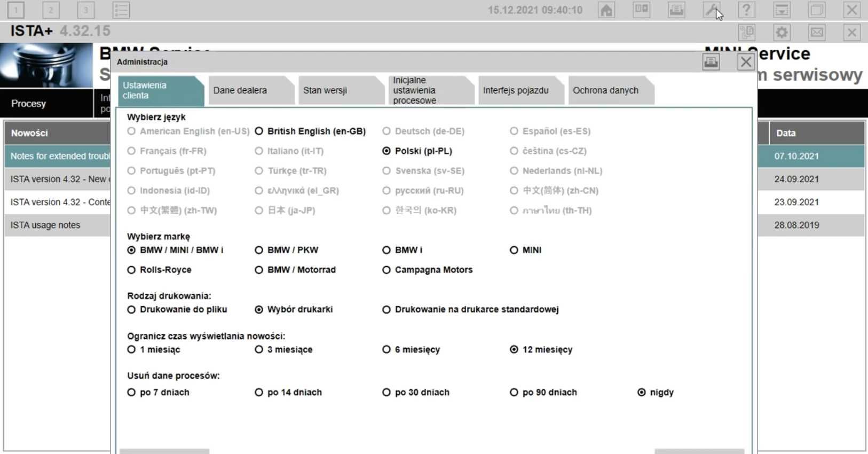The width and height of the screenshot is (868, 454).
Task: Click the number 3 session box icon
Action: click(85, 10)
